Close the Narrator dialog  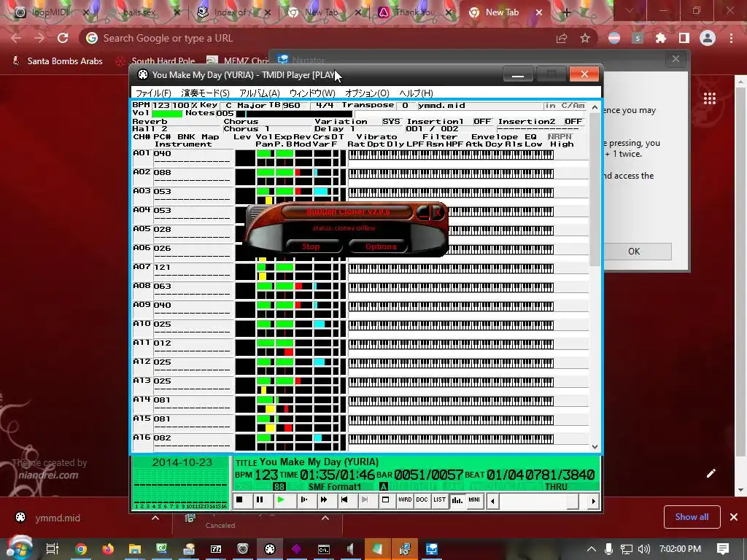676,59
